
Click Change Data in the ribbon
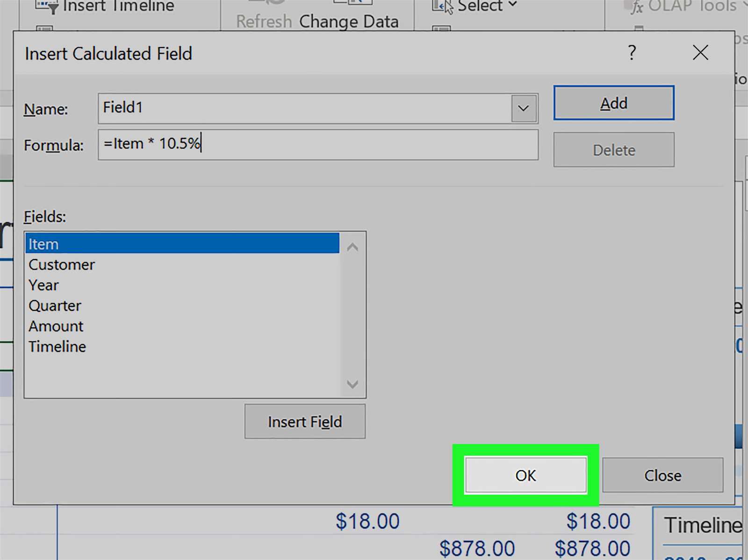349,22
